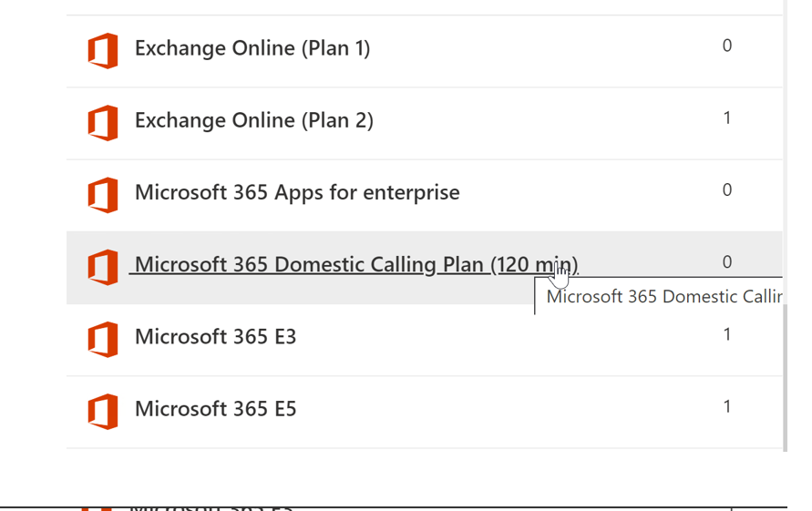The width and height of the screenshot is (812, 511).
Task: Click the count in Microsoft 365 Apps for enterprise row
Action: [726, 189]
